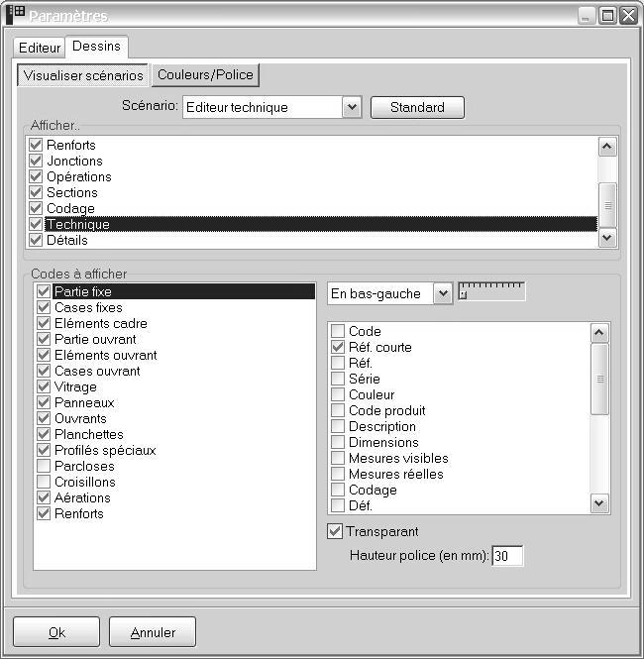The image size is (644, 659).
Task: Click the Standard button
Action: [417, 107]
